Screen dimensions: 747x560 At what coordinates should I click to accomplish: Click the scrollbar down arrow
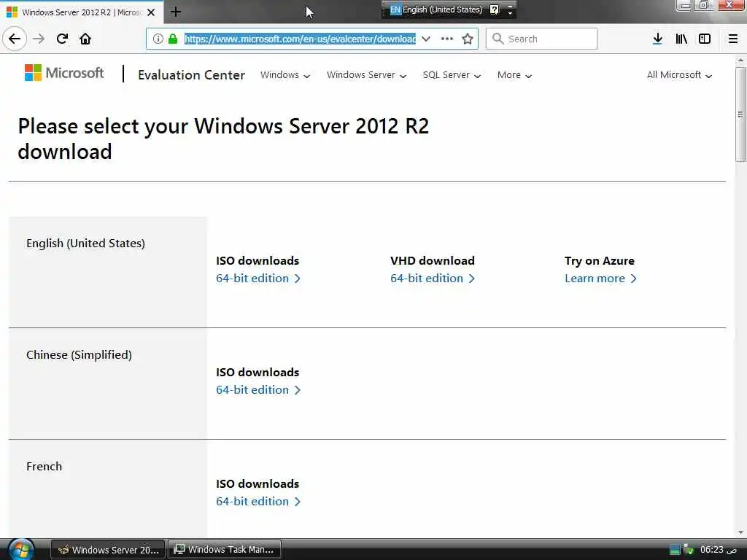pyautogui.click(x=740, y=532)
